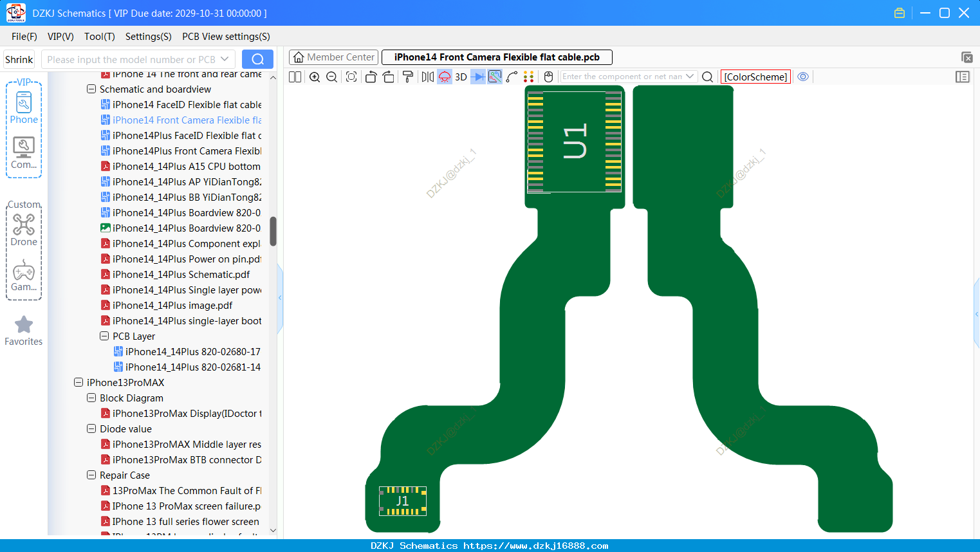Open Favorites
This screenshot has width=980, height=552.
(x=24, y=331)
